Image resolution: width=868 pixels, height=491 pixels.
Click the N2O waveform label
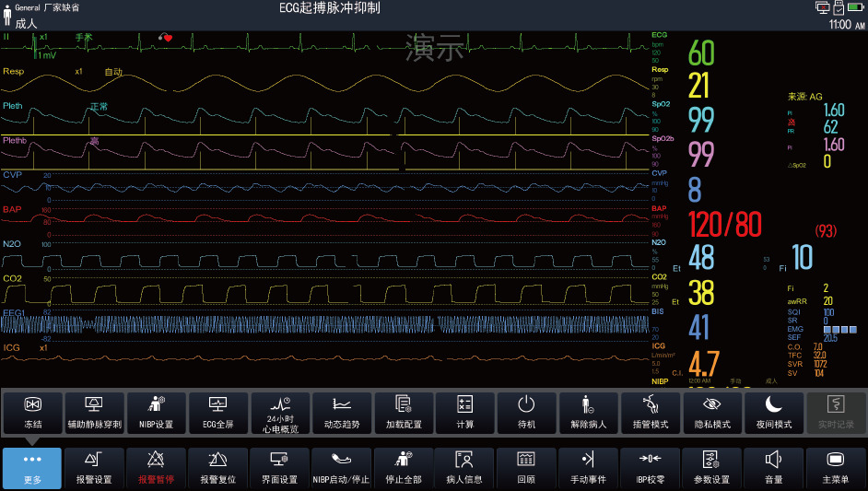[x=12, y=244]
